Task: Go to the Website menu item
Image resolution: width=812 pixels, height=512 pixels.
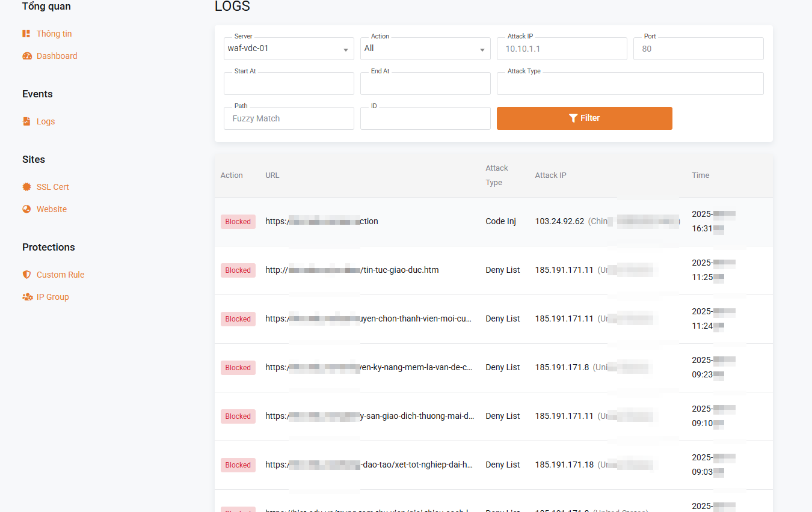Action: point(52,209)
